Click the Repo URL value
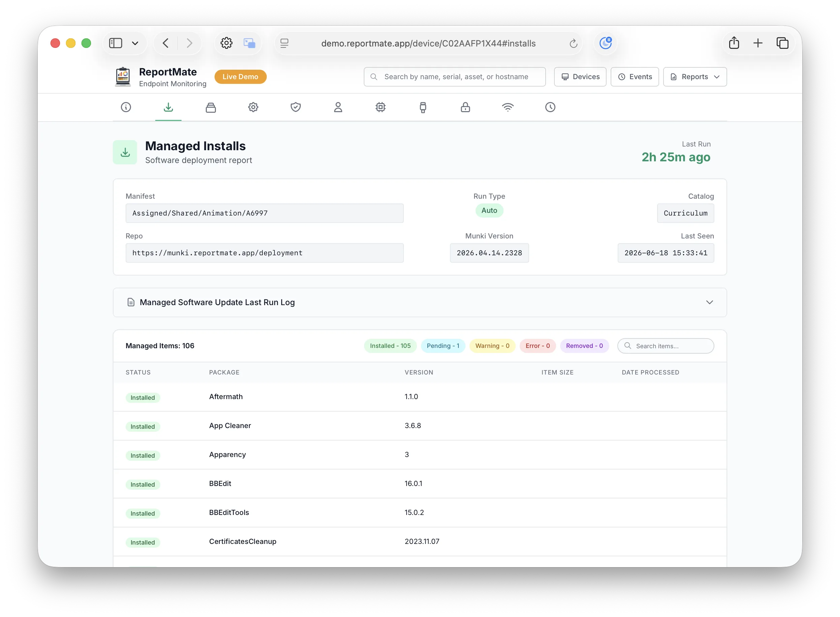 click(264, 253)
